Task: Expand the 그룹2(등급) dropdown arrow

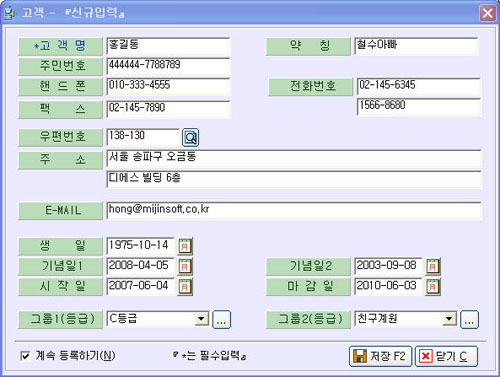Action: [x=449, y=319]
